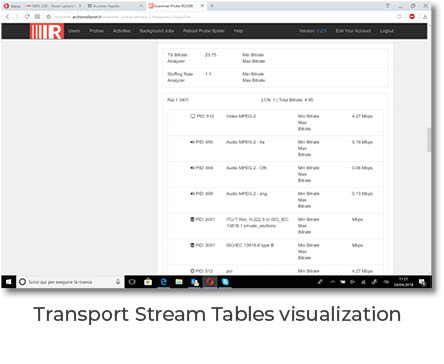Click the data icon beside PID 2001
This screenshot has width=444, height=364.
(192, 220)
